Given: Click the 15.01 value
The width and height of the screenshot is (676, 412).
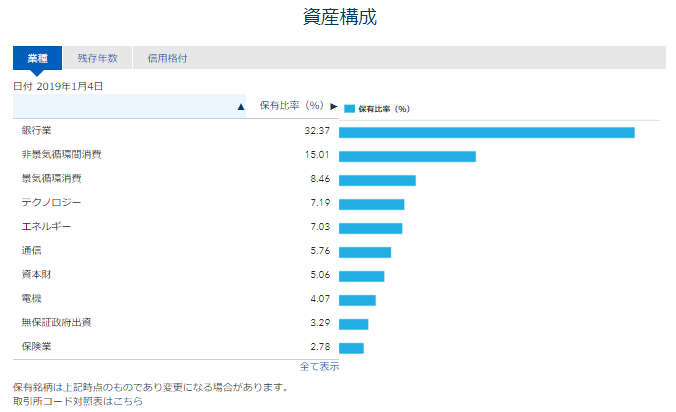Looking at the screenshot, I should pos(317,154).
